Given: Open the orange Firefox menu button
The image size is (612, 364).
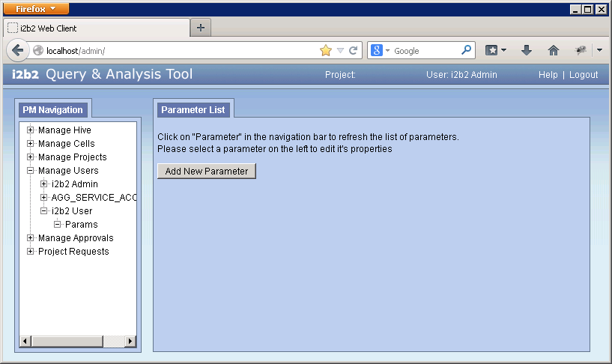Looking at the screenshot, I should coord(37,9).
